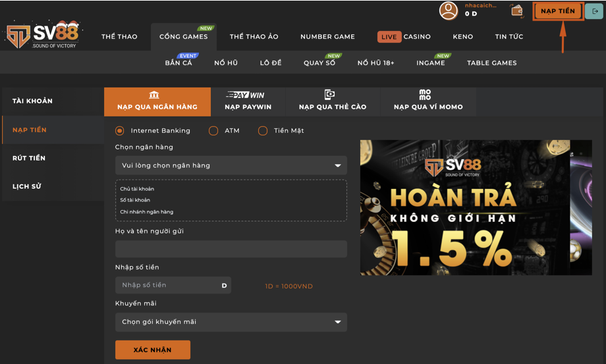Open the Keno menu
This screenshot has height=364, width=606.
click(463, 37)
